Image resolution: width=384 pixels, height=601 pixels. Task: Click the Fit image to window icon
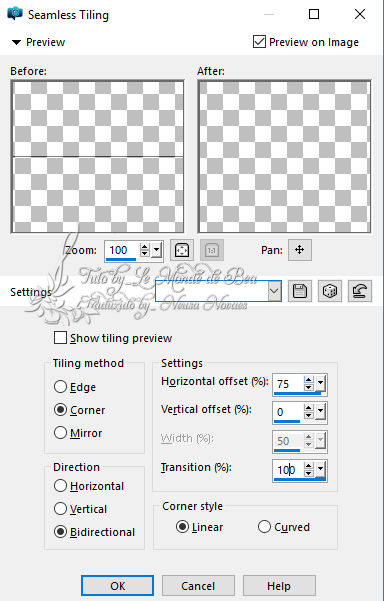pyautogui.click(x=182, y=251)
